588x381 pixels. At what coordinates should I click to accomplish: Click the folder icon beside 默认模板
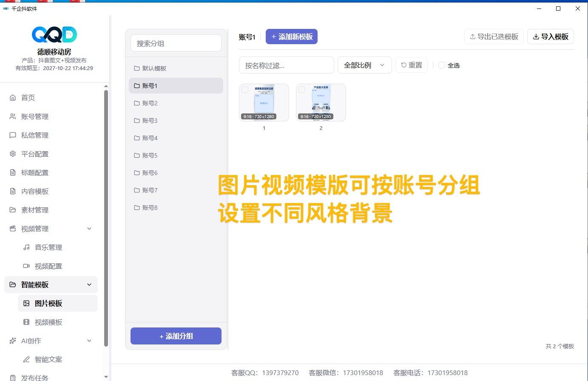[x=137, y=68]
